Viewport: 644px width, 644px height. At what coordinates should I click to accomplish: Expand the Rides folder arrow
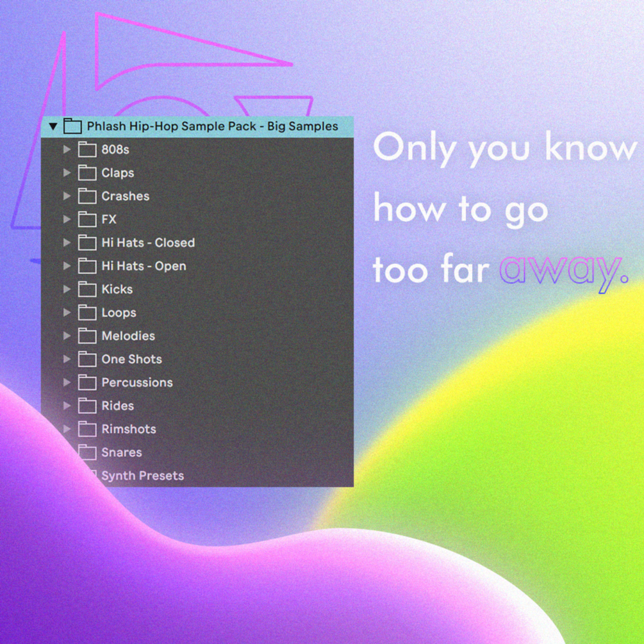(x=67, y=406)
